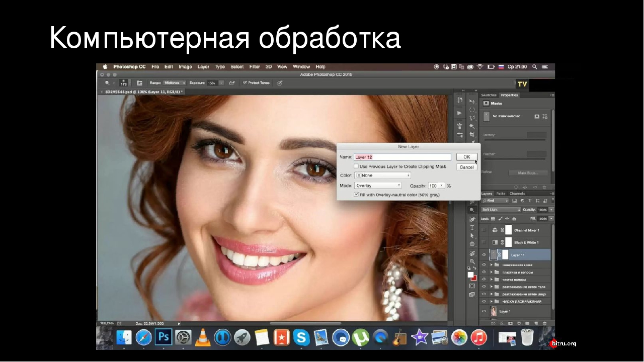Uncheck Fill with Overlay-neutral color checkbox

(x=356, y=194)
